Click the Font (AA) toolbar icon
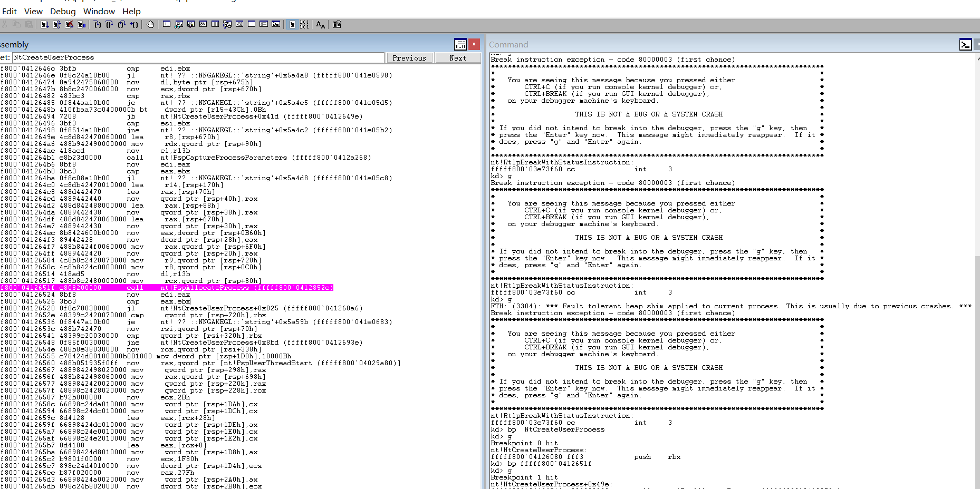The height and width of the screenshot is (489, 980). coord(320,24)
